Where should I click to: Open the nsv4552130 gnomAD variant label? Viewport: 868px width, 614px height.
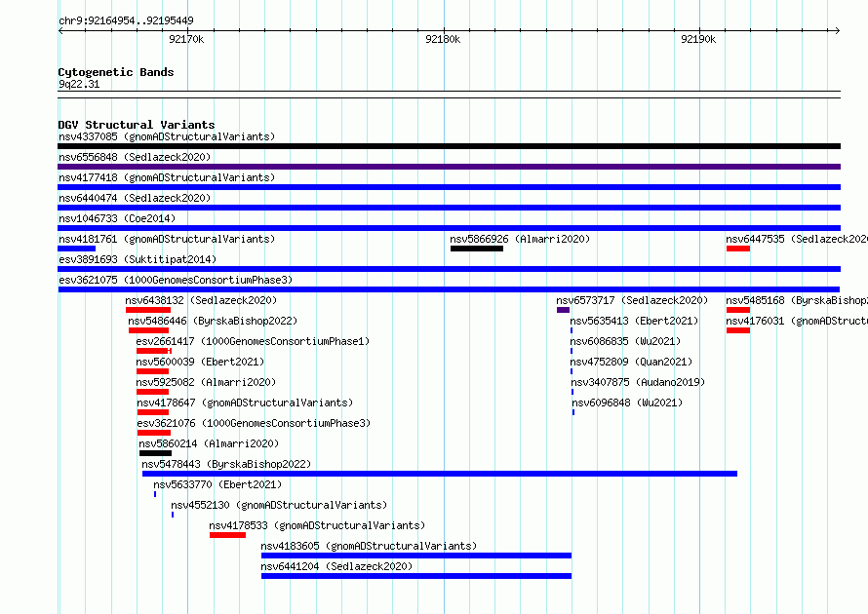coord(279,505)
